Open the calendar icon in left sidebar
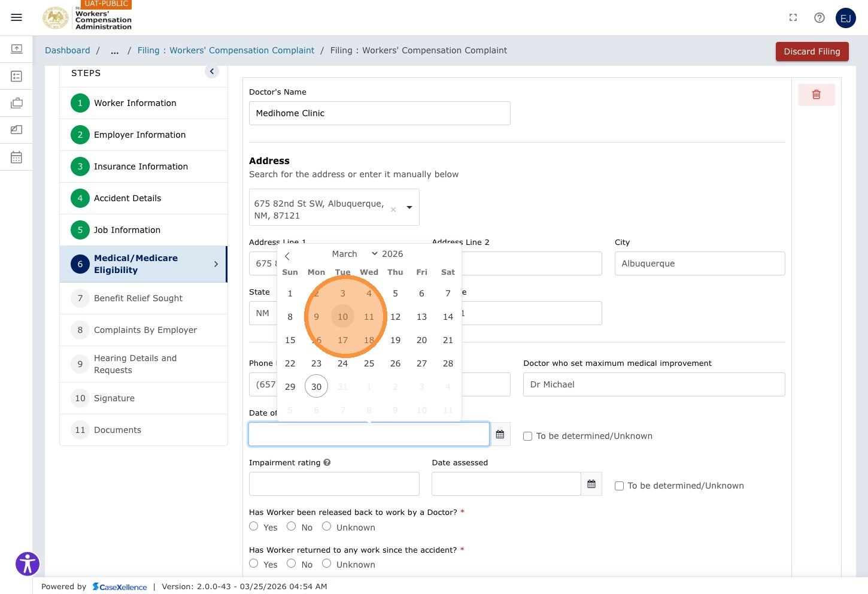 click(17, 157)
